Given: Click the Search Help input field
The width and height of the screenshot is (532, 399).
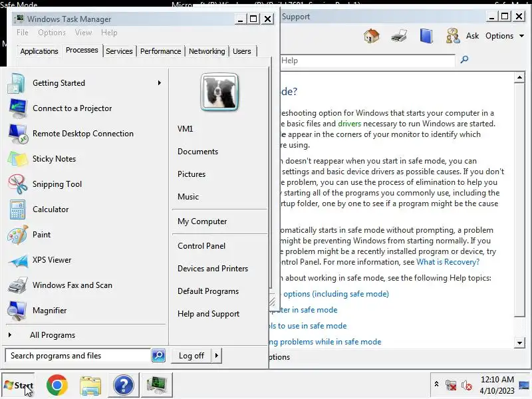Looking at the screenshot, I should tap(368, 61).
